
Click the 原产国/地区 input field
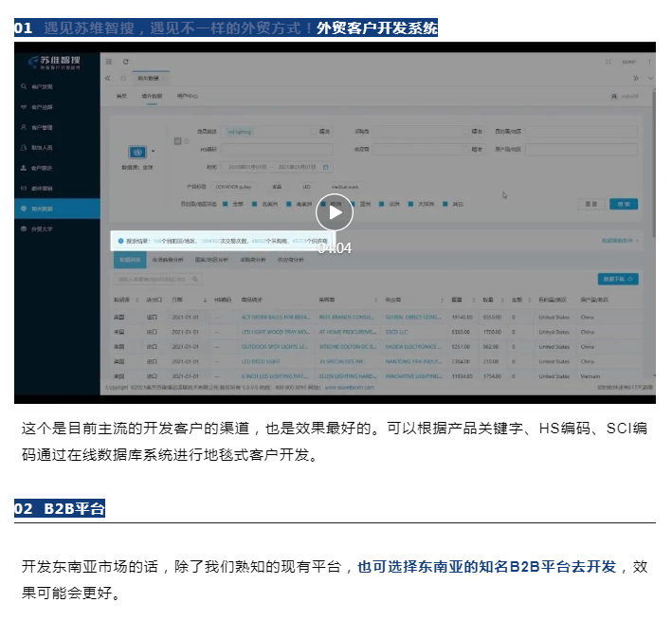(582, 149)
